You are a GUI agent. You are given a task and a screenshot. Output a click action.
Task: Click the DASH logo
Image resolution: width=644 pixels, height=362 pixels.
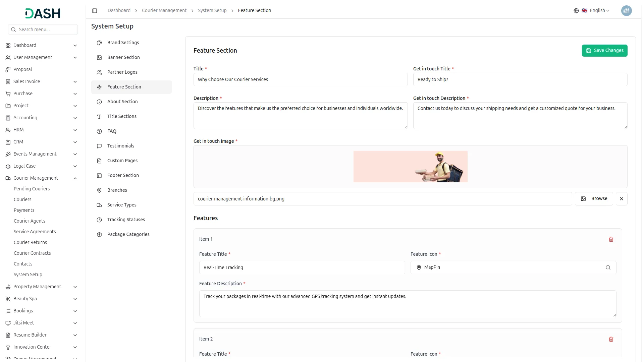pos(43,13)
